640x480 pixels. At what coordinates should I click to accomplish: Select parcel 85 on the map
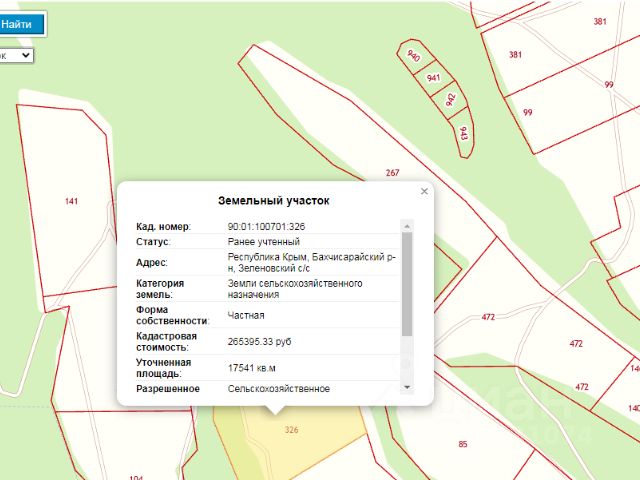[x=462, y=444]
